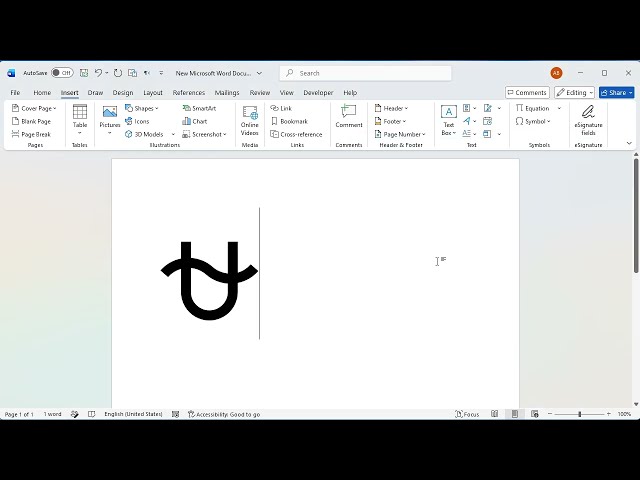Click the spelling and proofing status icon
640x480 pixels.
(x=74, y=414)
